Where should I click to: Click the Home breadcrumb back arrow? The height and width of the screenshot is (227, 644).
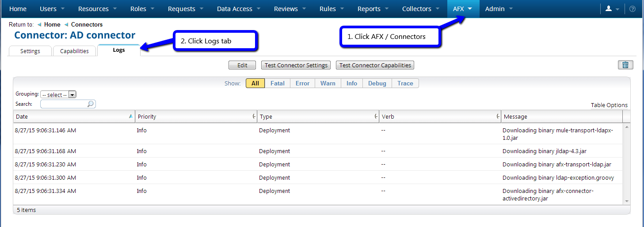pyautogui.click(x=39, y=25)
